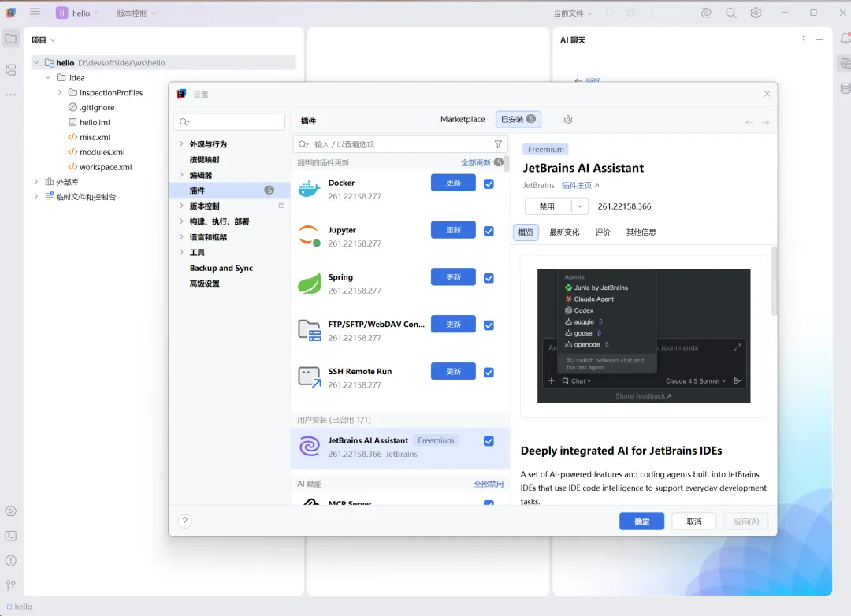Image resolution: width=851 pixels, height=616 pixels.
Task: Toggle the Docker plugin checkbox
Action: pos(489,184)
